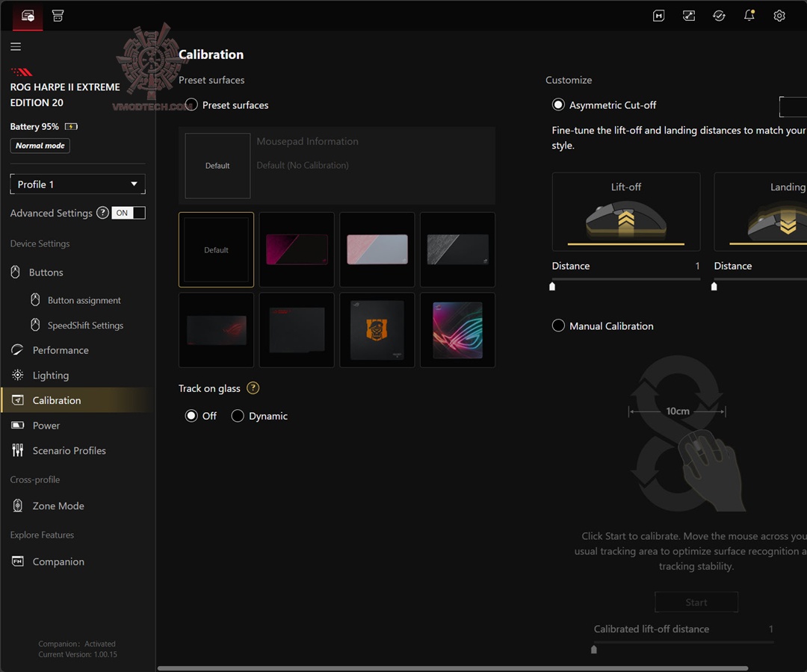The height and width of the screenshot is (672, 807).
Task: Click the Scenario Profiles sliders icon
Action: click(x=17, y=450)
